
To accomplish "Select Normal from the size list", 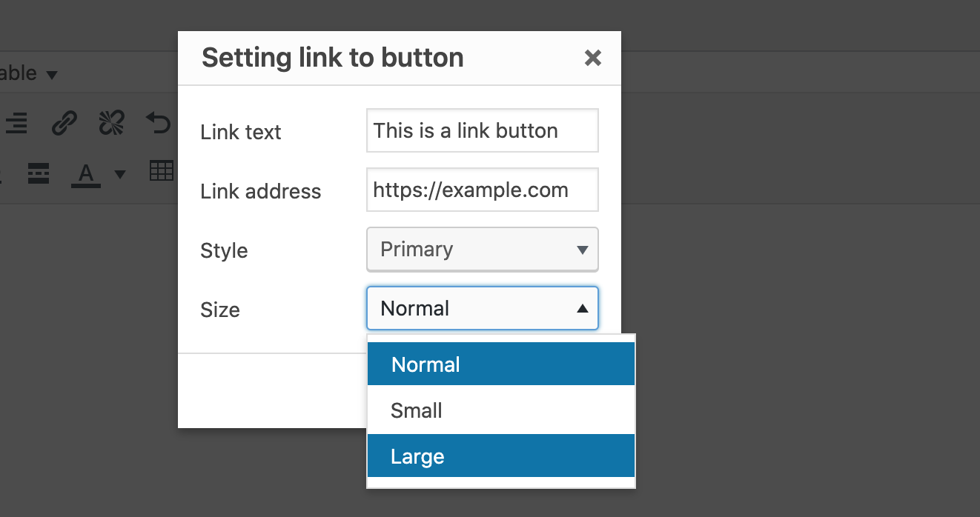I will (501, 364).
